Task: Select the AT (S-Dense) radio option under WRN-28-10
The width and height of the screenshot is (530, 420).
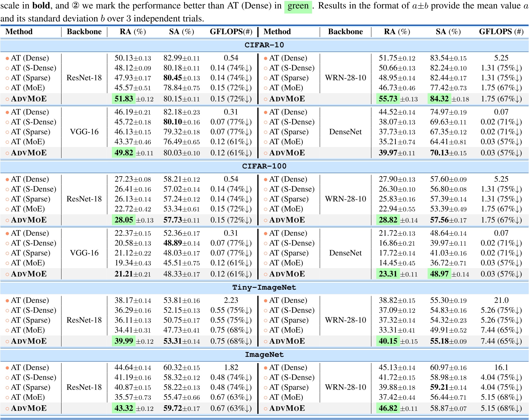Action: (265, 68)
